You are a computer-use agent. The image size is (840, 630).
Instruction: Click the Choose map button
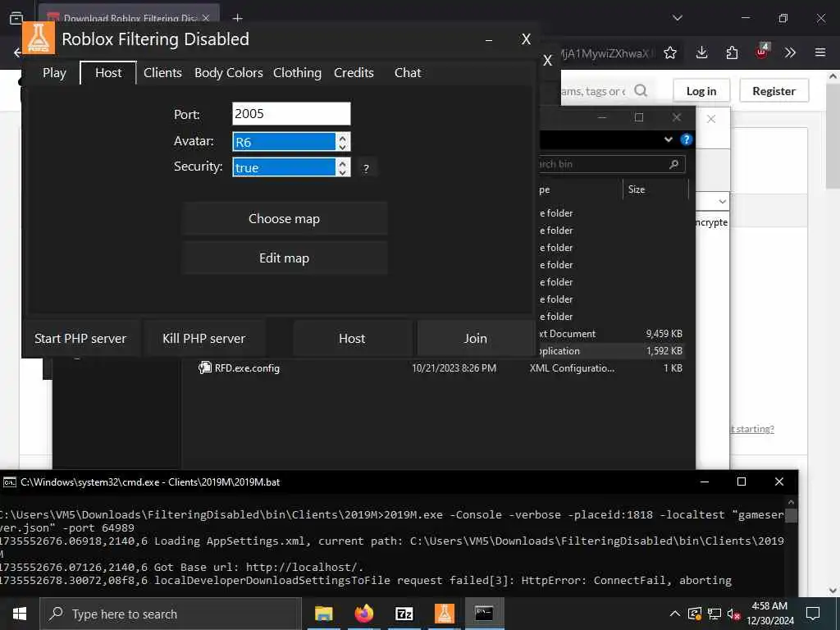(x=284, y=218)
